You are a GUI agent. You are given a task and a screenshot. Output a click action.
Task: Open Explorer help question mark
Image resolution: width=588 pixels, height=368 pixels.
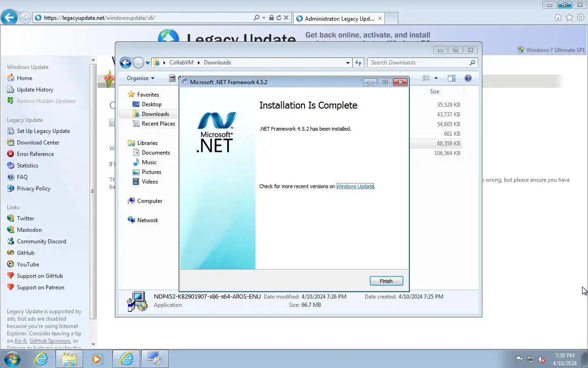tap(468, 78)
